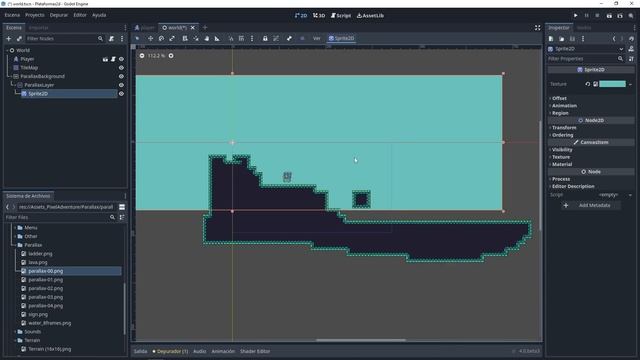Play the project with run button

click(576, 16)
